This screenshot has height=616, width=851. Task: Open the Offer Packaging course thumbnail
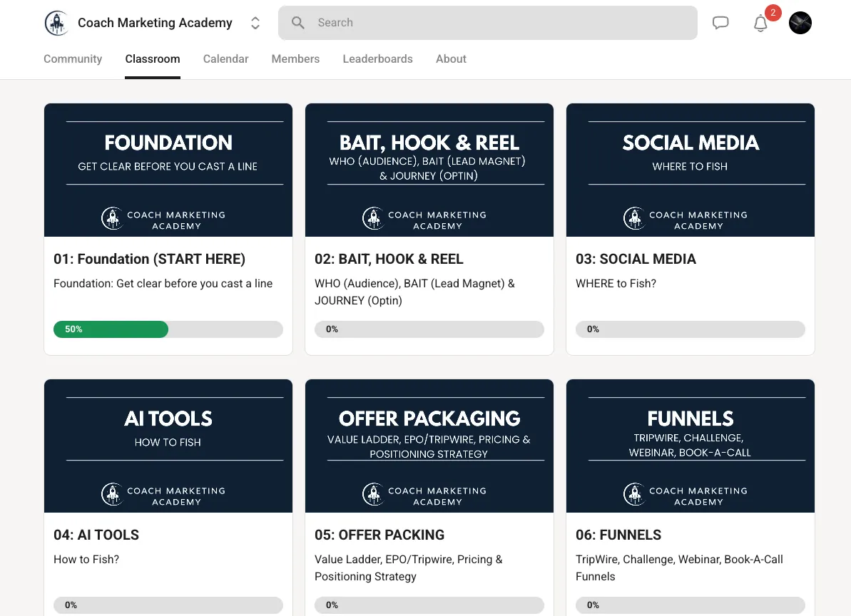[429, 446]
